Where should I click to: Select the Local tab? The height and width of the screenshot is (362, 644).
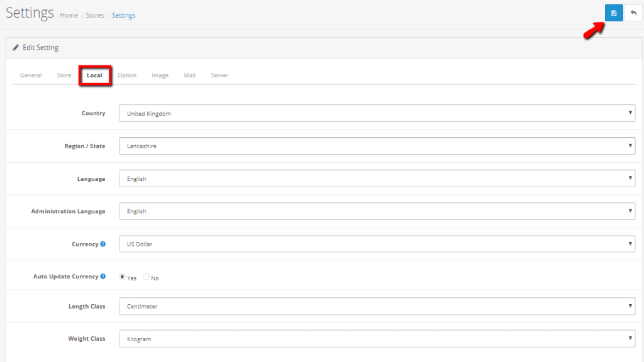tap(94, 75)
